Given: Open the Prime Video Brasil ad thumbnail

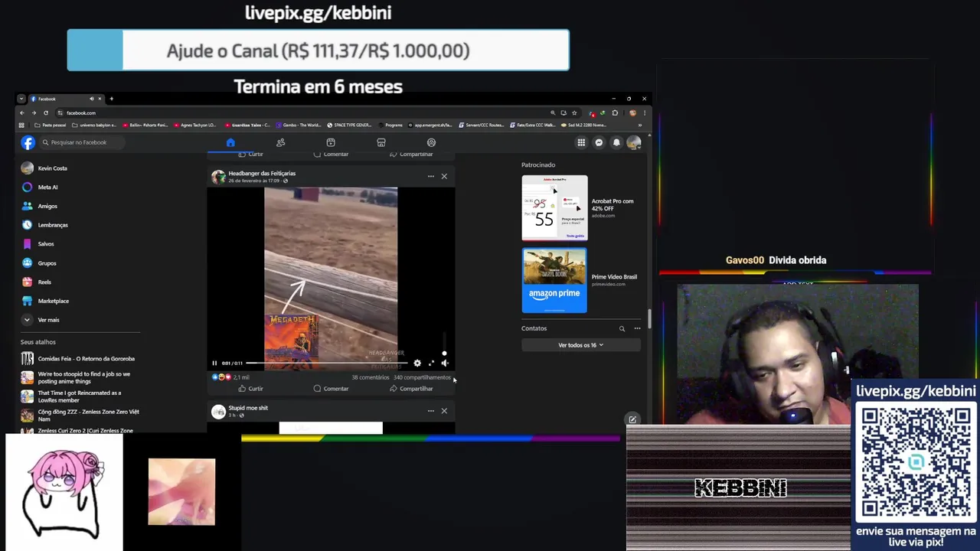Looking at the screenshot, I should click(554, 280).
